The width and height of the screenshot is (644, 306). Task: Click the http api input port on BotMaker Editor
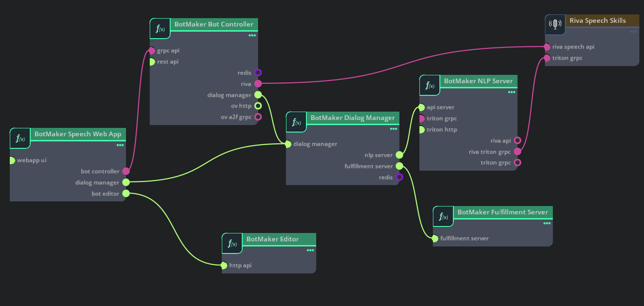click(x=224, y=266)
